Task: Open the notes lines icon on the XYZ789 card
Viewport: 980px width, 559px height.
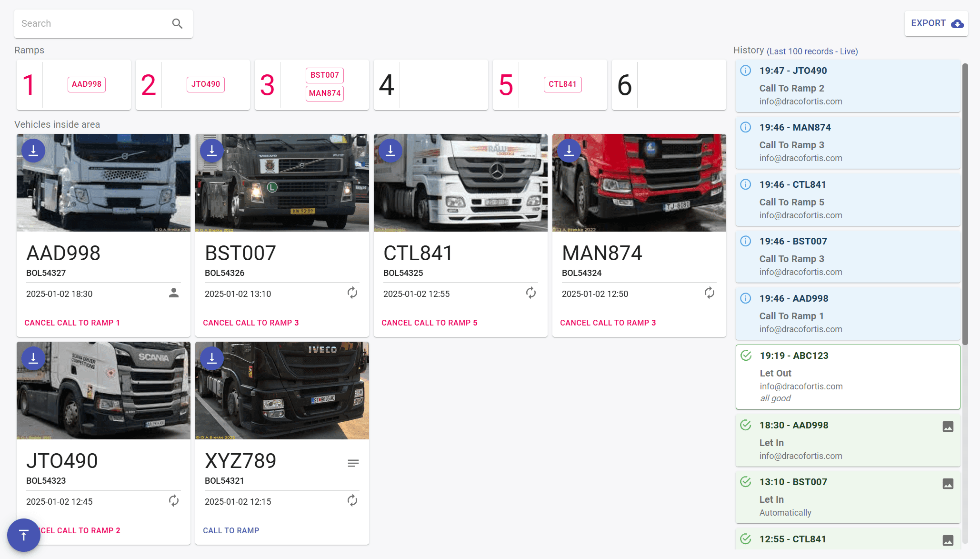Action: coord(353,463)
